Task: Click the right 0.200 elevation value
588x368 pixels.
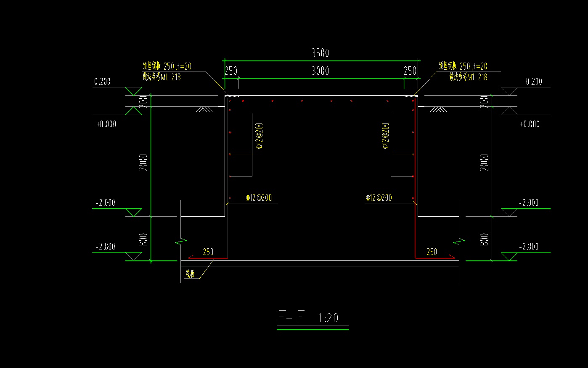Action: 534,81
